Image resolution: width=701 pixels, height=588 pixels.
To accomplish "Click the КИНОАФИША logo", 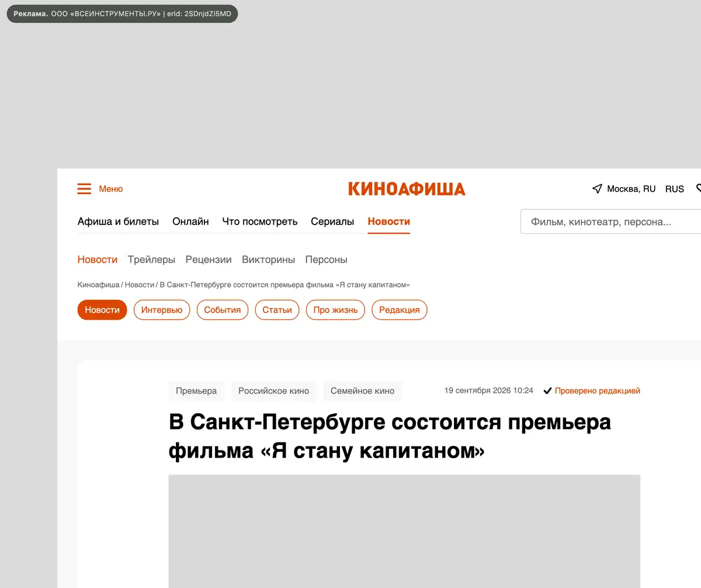I will point(407,189).
